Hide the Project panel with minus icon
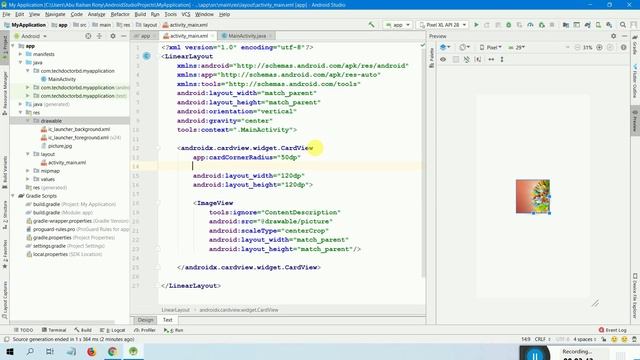 [x=124, y=36]
